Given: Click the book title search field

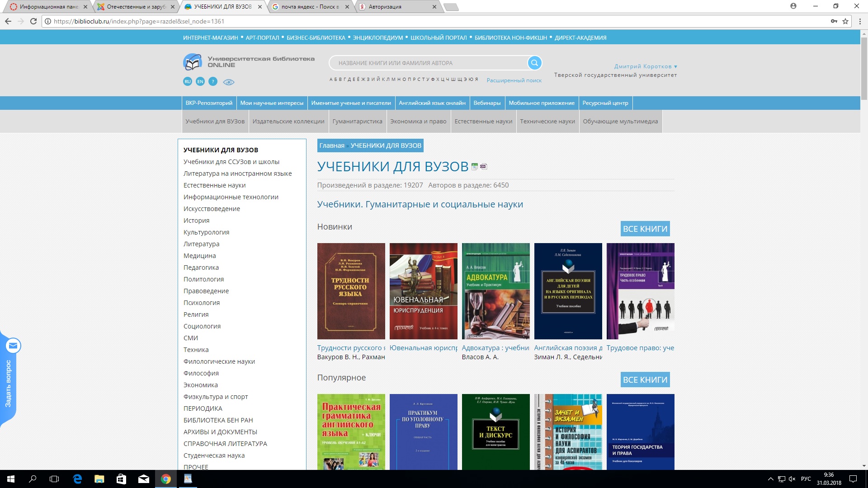Looking at the screenshot, I should pos(429,63).
